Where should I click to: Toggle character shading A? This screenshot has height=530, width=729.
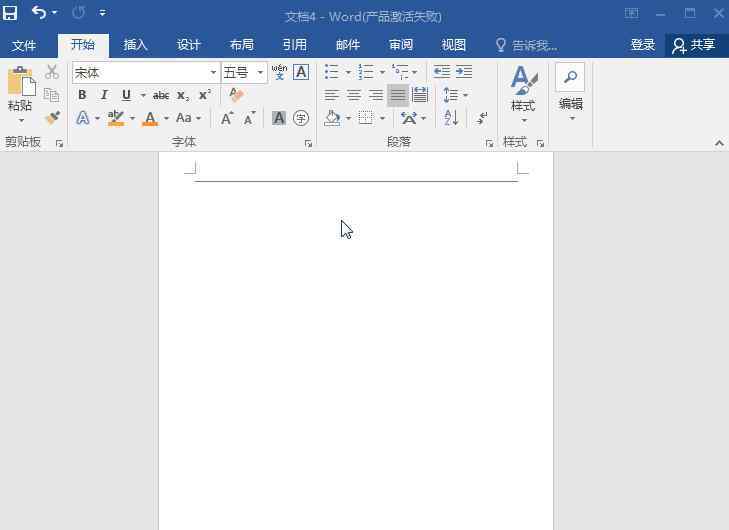click(279, 118)
